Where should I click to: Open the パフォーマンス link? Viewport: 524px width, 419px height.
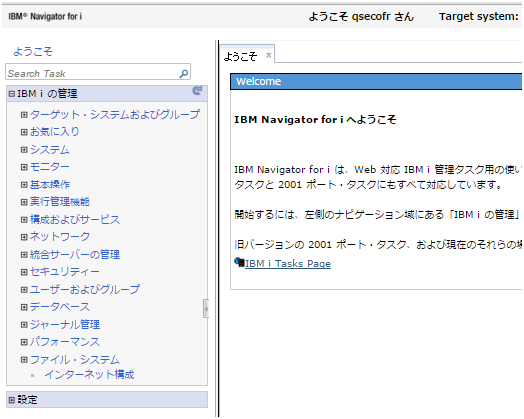click(65, 342)
